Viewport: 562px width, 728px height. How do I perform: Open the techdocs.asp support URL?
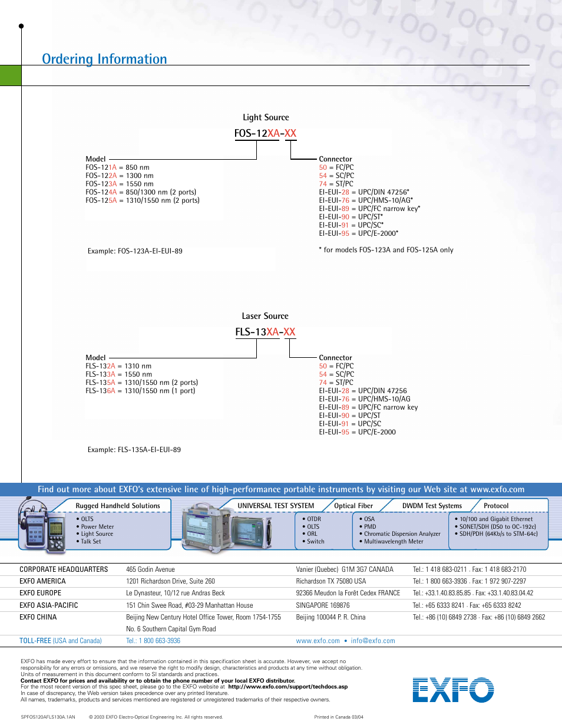coord(288,687)
